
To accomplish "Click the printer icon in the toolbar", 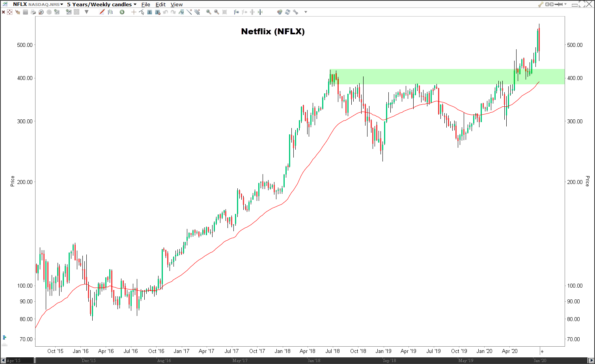I will point(33,12).
